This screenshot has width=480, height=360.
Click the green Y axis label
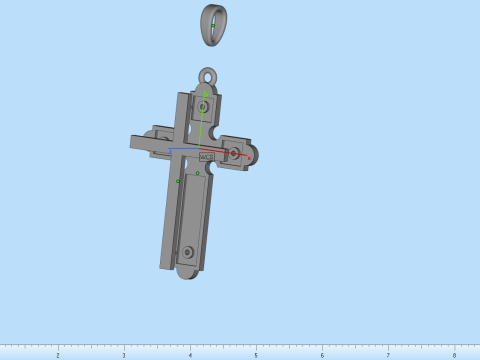[206, 95]
